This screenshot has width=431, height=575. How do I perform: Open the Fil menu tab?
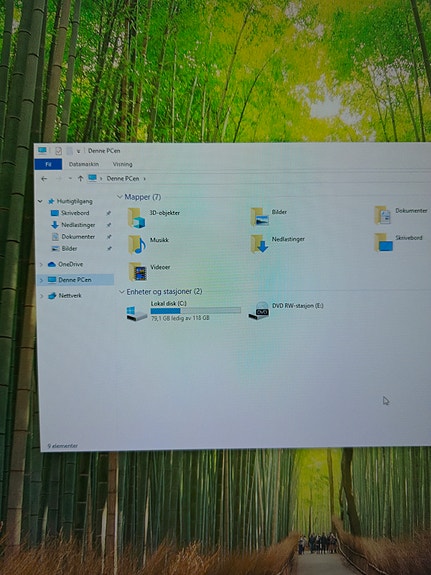point(48,164)
